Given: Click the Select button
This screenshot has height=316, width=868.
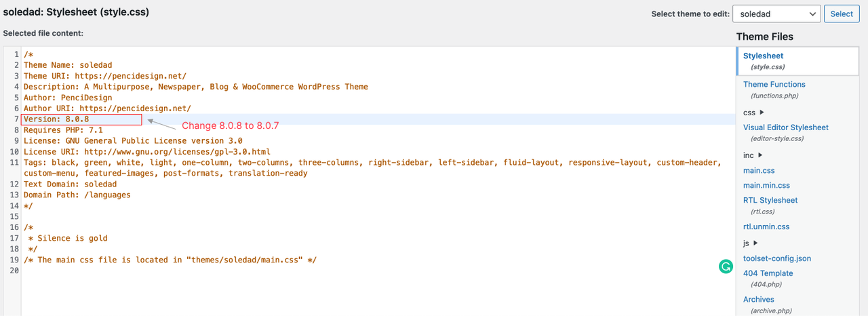Looking at the screenshot, I should [x=842, y=14].
